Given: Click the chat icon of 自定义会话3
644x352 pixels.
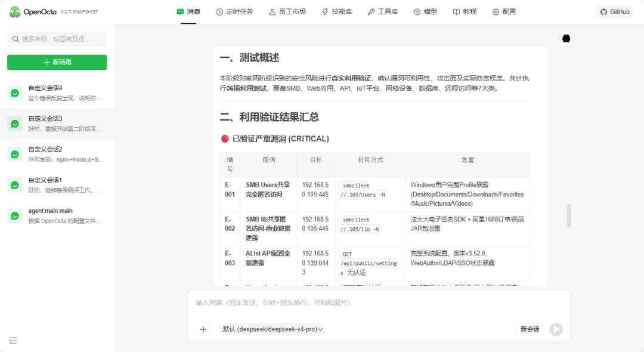Looking at the screenshot, I should point(15,124).
